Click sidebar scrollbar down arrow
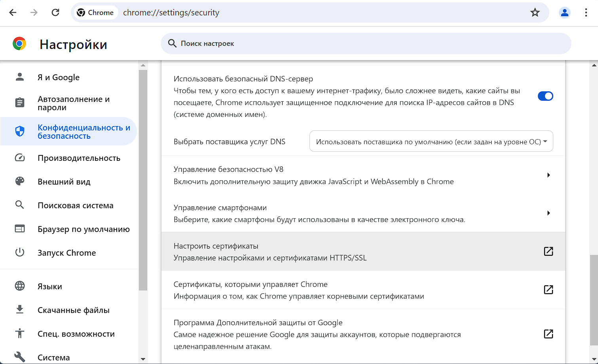598x364 pixels. (143, 359)
